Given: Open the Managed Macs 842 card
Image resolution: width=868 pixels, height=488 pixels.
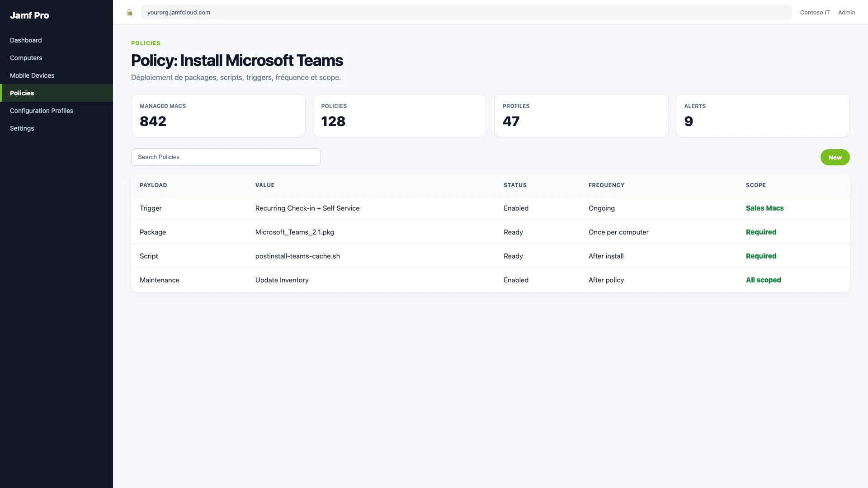Looking at the screenshot, I should click(x=218, y=116).
